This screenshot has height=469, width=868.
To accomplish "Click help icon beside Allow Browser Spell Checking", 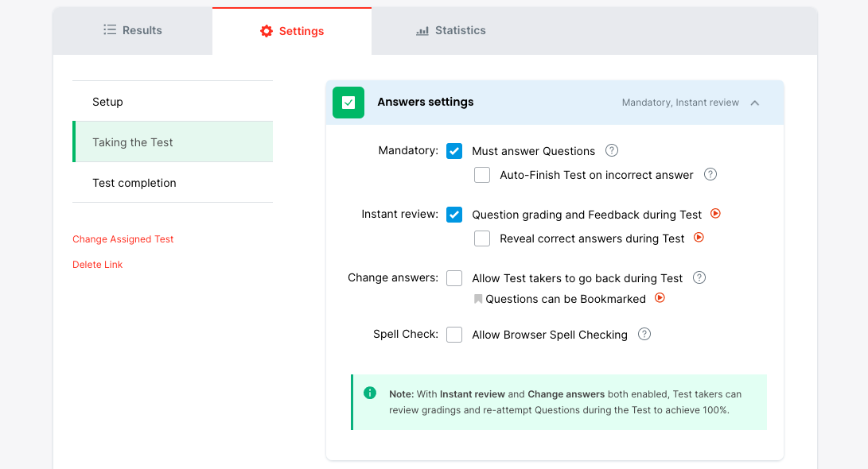I will click(x=644, y=334).
